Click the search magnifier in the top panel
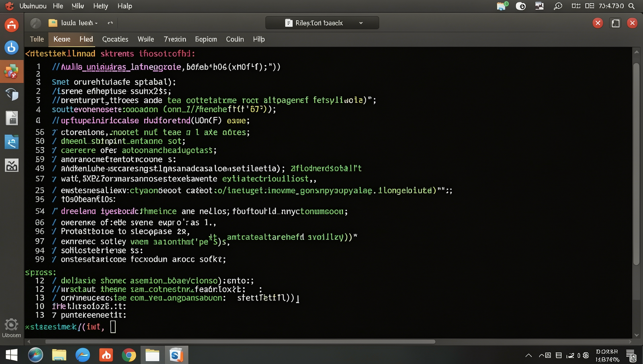This screenshot has width=643, height=364. (x=632, y=6)
